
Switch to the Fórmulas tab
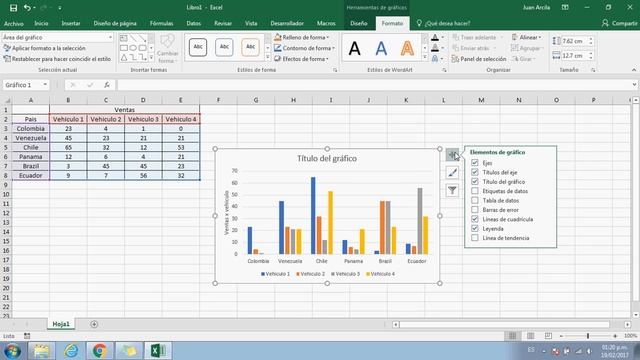pyautogui.click(x=161, y=24)
